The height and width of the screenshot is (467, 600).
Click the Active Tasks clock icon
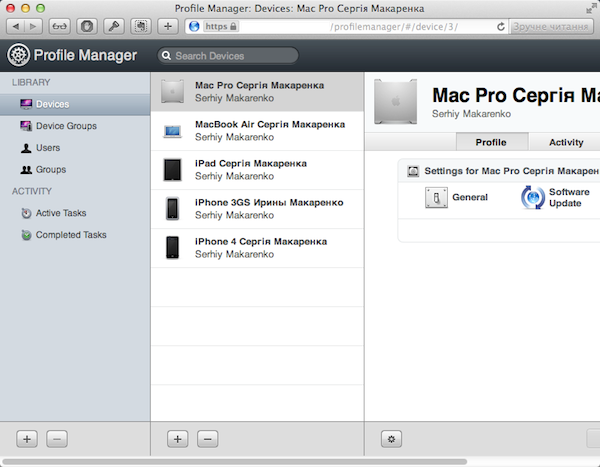(x=27, y=213)
